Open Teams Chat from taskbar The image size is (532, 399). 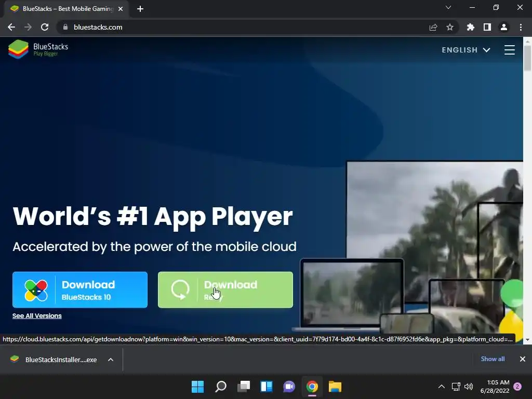coord(289,387)
